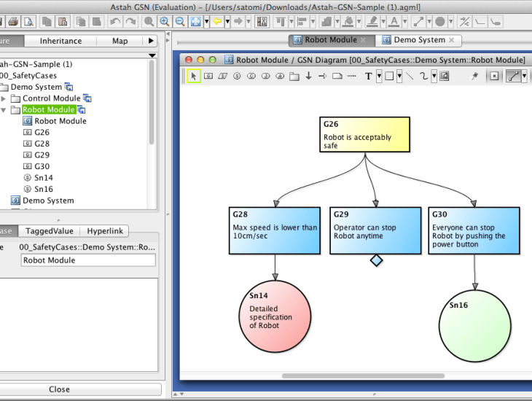Screen dimensions: 532x401
Task: Open the Inheritance tab
Action: [x=60, y=41]
